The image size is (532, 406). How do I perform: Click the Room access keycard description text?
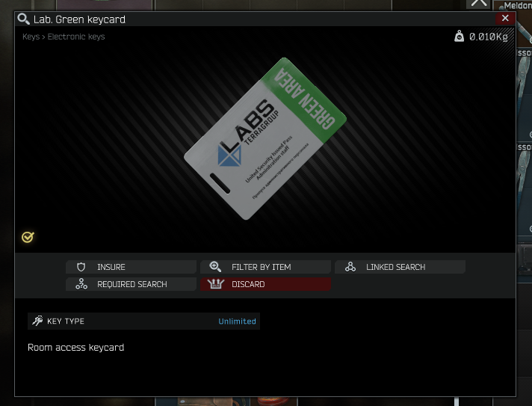[x=76, y=348]
